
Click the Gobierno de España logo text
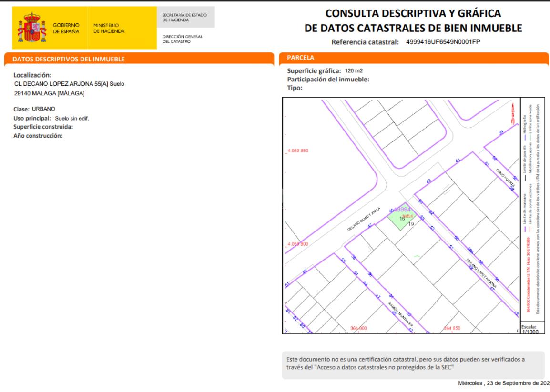pos(66,28)
